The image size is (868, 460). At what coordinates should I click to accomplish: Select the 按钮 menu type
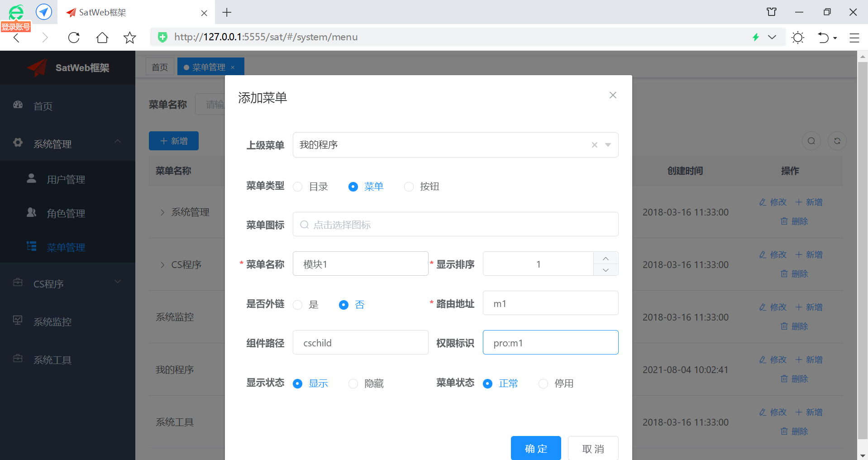click(x=421, y=187)
